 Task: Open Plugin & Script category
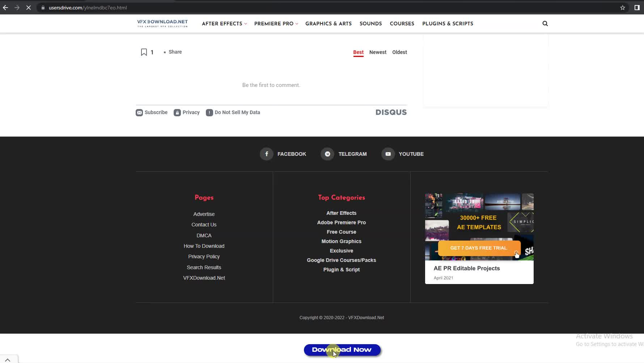tap(342, 270)
